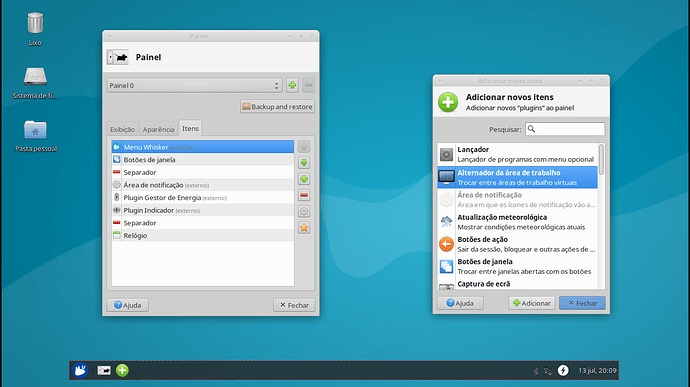
Task: Click Backup and restore button
Action: pos(277,107)
